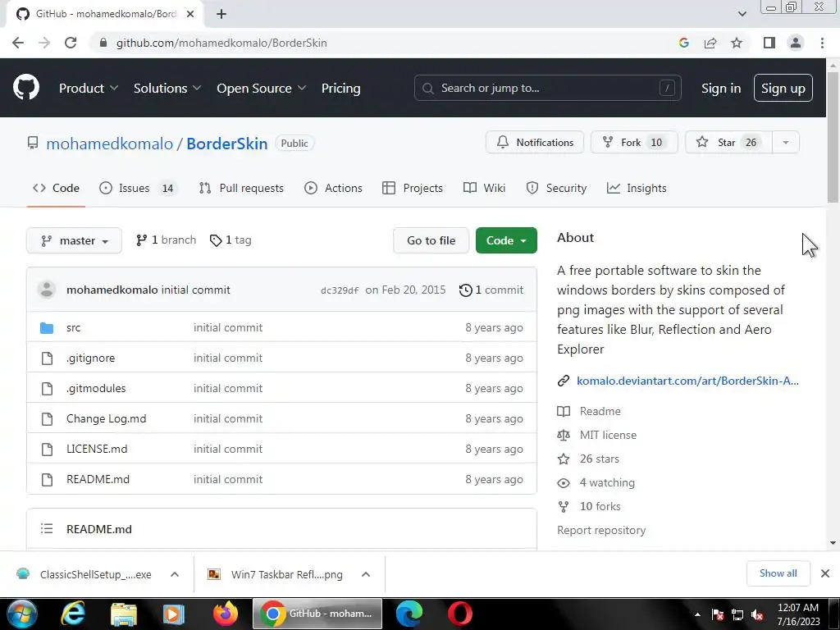The width and height of the screenshot is (840, 630).
Task: Click the GitHub Octocat logo
Action: pyautogui.click(x=26, y=88)
